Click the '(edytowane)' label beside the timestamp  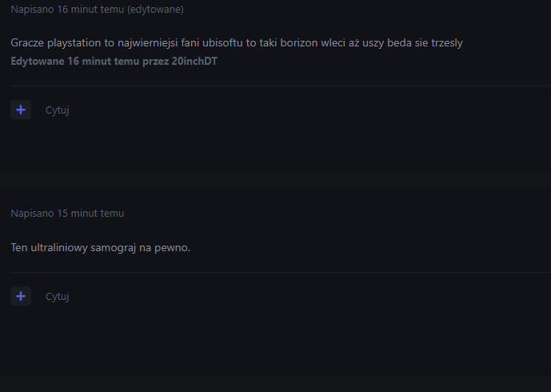click(x=155, y=10)
